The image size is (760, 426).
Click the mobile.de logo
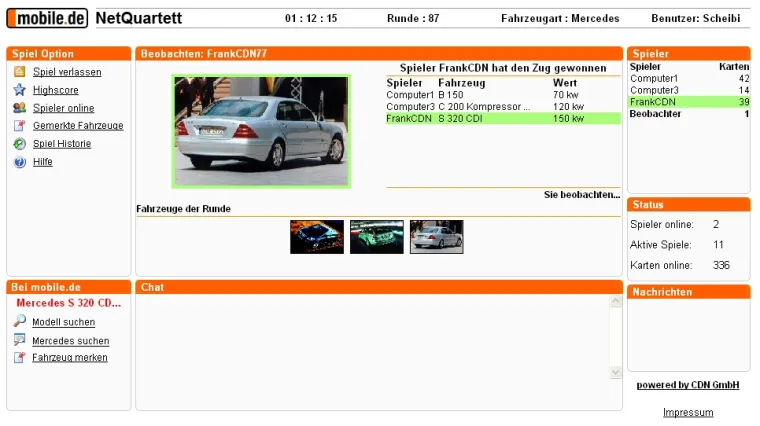click(x=47, y=18)
